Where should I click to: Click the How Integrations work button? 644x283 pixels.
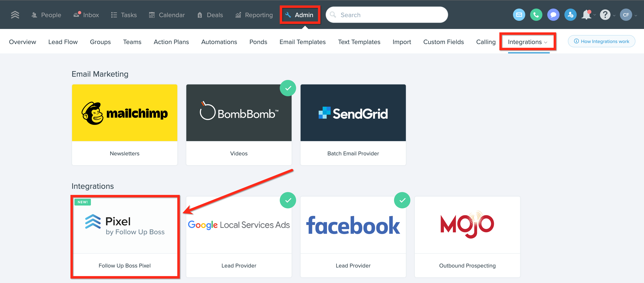[x=601, y=41]
